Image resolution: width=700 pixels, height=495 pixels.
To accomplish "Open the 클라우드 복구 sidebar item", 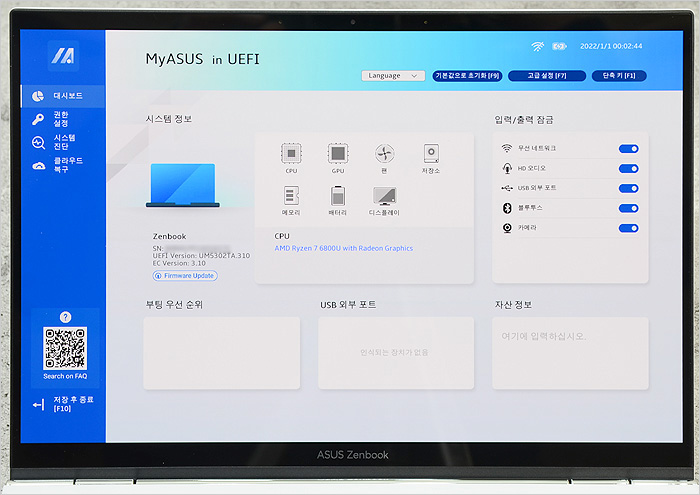I will click(x=63, y=165).
